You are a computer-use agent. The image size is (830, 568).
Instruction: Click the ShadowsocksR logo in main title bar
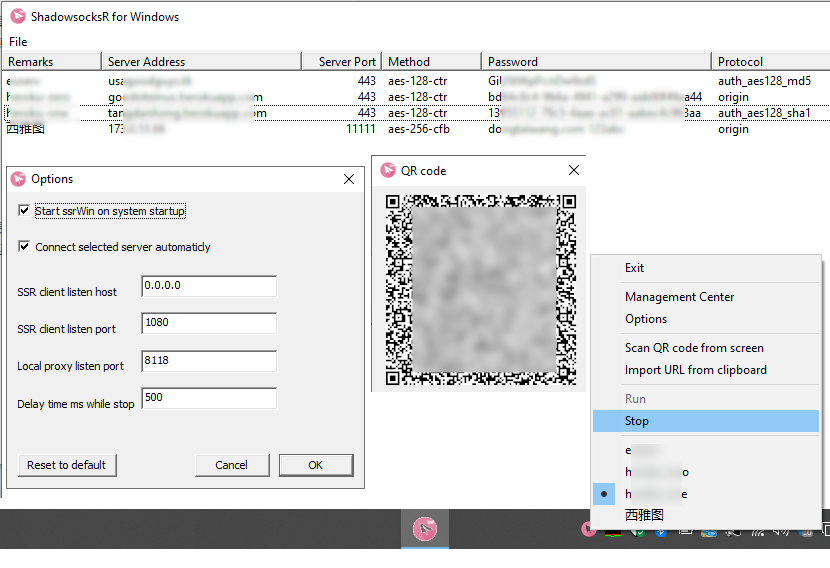[18, 16]
